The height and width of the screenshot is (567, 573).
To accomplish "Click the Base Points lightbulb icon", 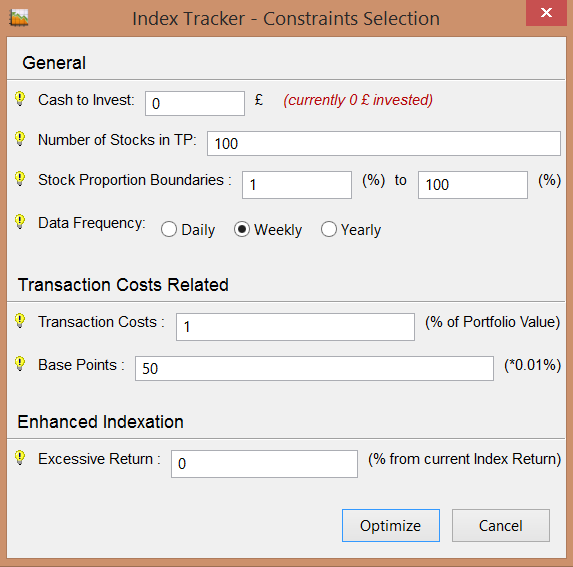I will click(x=20, y=364).
